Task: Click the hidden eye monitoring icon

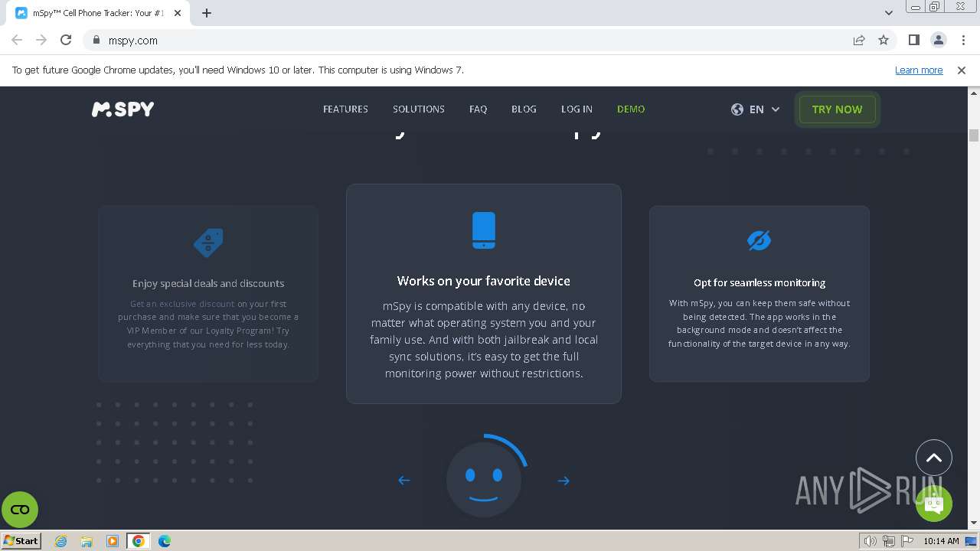Action: click(x=759, y=240)
